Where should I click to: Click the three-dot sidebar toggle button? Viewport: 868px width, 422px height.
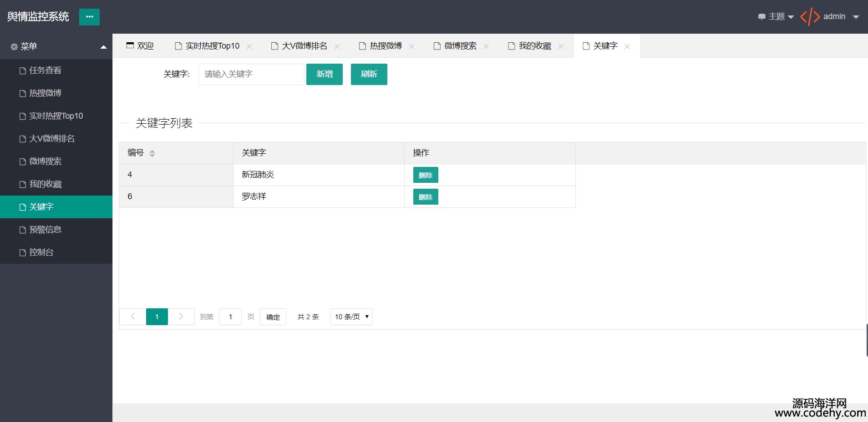pyautogui.click(x=89, y=17)
